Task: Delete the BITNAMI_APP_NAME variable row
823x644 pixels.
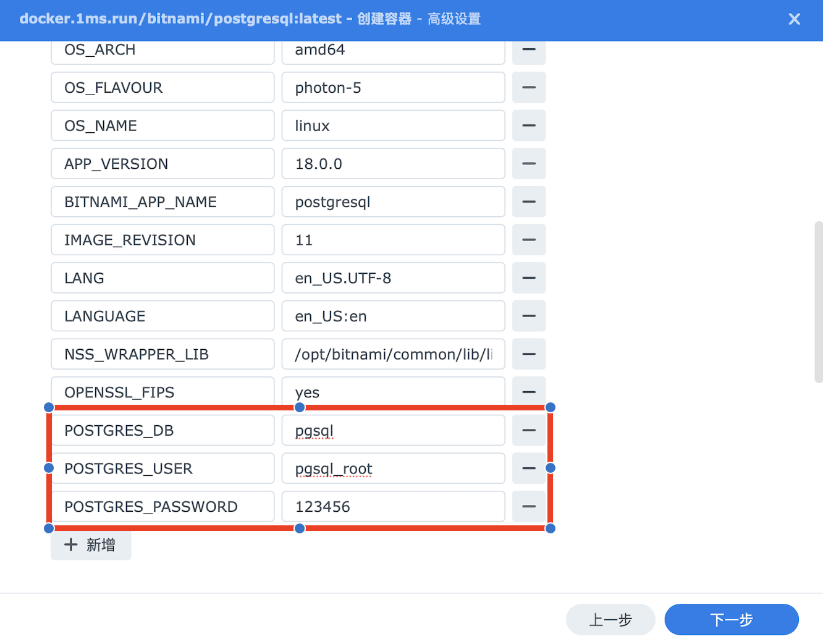Action: (528, 202)
